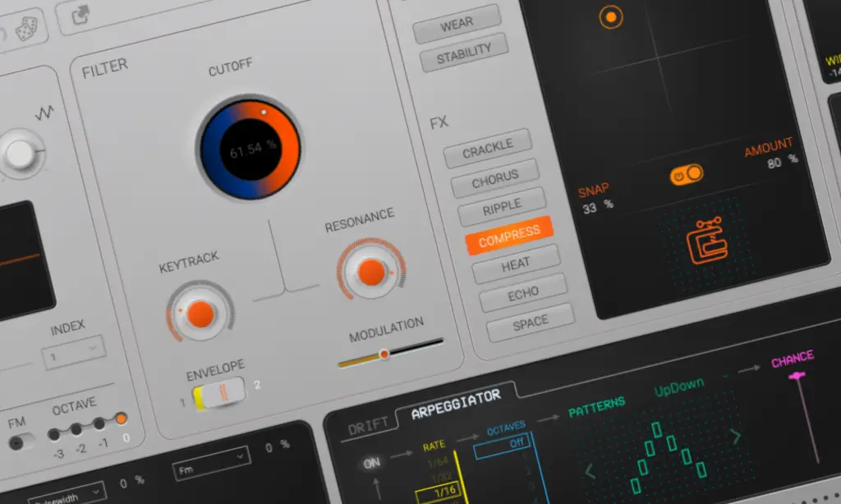Click the 0 % value beside Fm dropdown
Screen dimensions: 841x504
(278, 446)
